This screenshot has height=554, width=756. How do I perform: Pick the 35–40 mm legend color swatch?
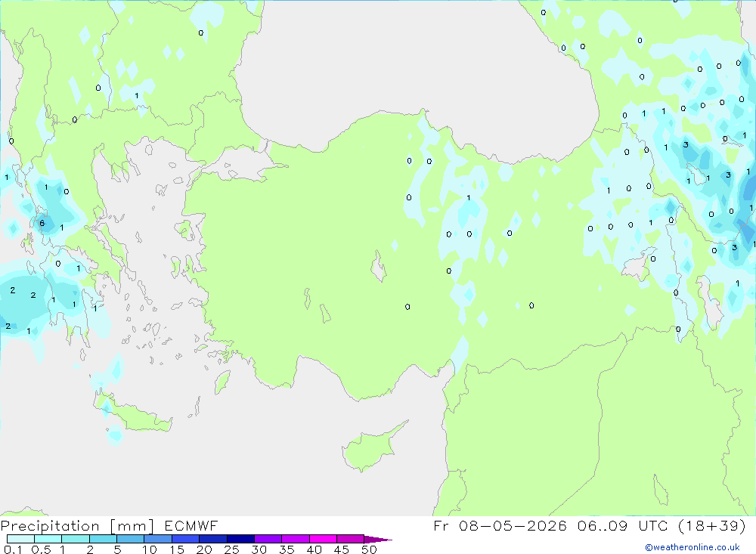[x=295, y=539]
